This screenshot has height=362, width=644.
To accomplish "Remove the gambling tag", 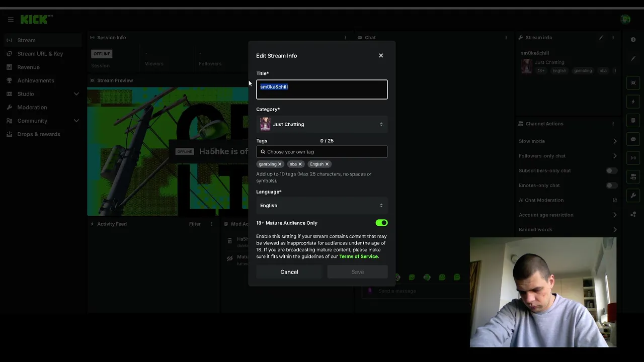I will click(280, 164).
